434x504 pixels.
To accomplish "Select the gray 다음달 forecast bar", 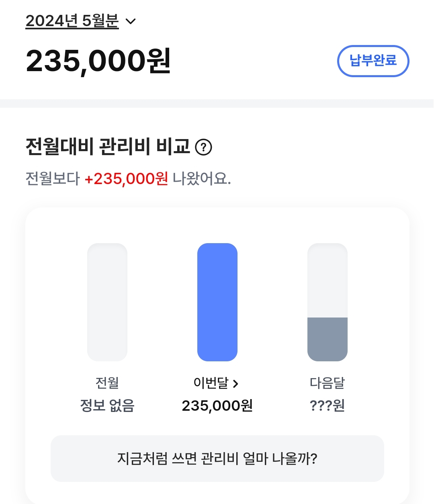I will pyautogui.click(x=328, y=302).
